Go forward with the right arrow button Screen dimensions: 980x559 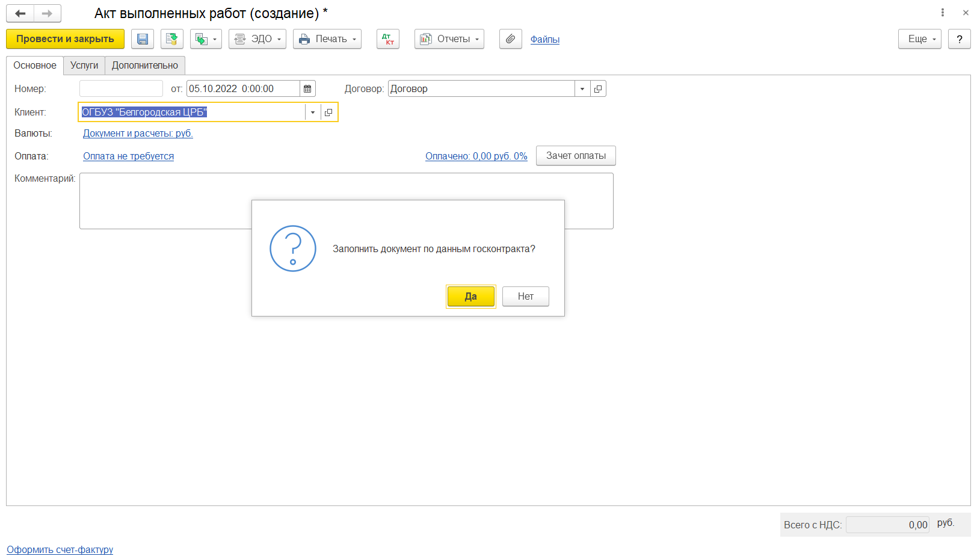click(x=48, y=13)
